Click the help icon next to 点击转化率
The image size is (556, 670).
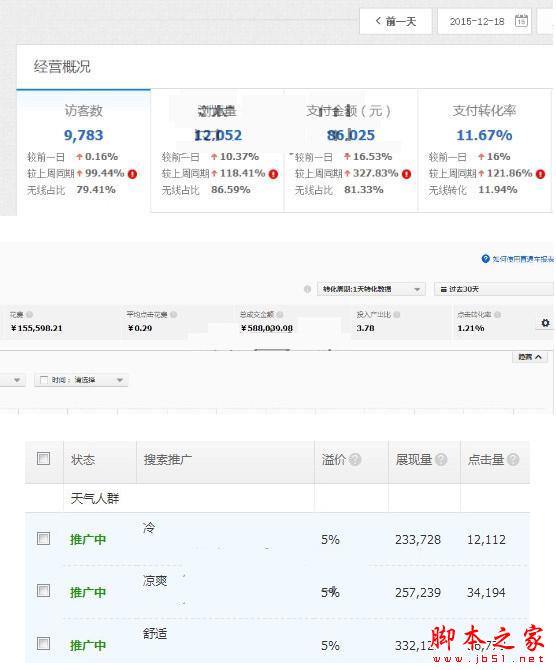pos(497,314)
